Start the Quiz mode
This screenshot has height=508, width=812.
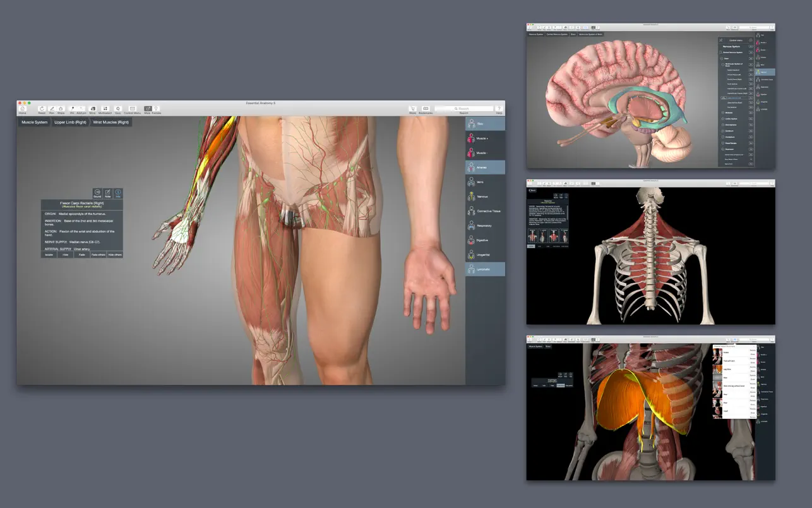coord(117,109)
